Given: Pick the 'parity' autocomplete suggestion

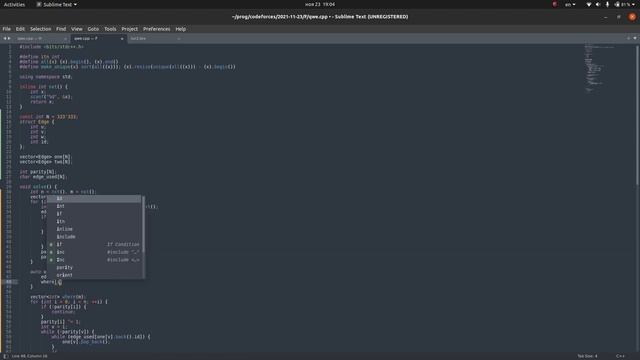Looking at the screenshot, I should (x=94, y=267).
